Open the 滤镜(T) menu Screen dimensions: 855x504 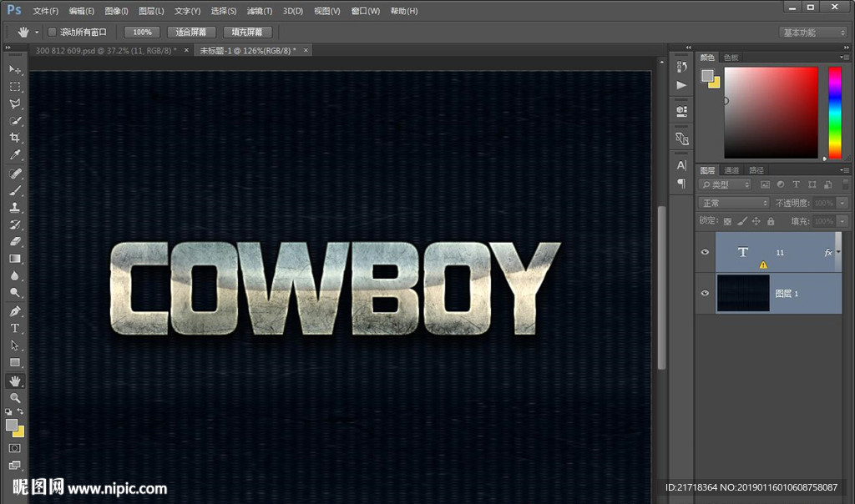[x=260, y=11]
